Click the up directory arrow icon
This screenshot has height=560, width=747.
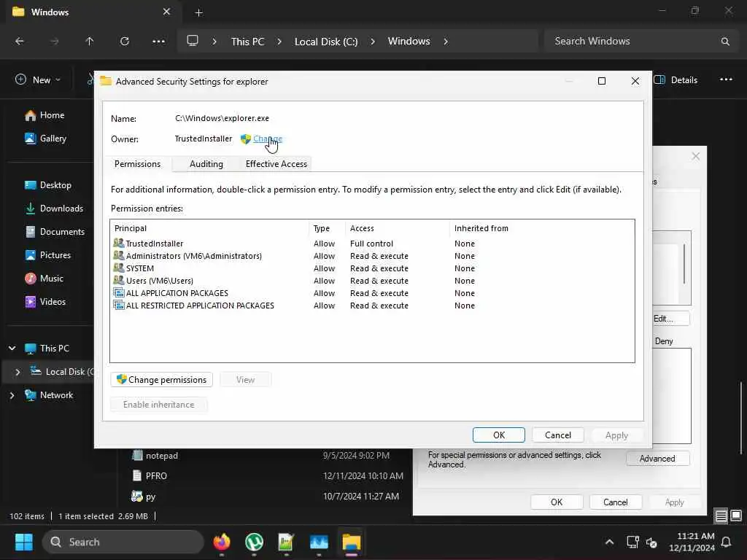click(x=89, y=42)
